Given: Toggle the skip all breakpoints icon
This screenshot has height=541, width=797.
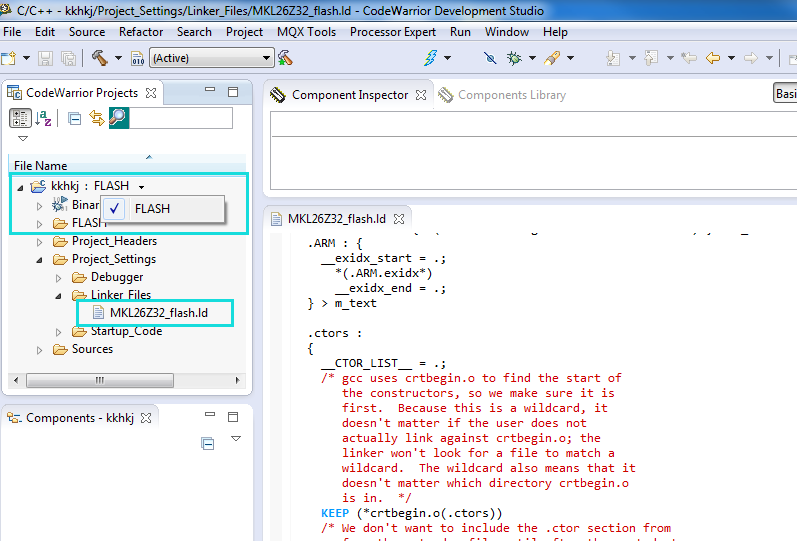Looking at the screenshot, I should (490, 58).
